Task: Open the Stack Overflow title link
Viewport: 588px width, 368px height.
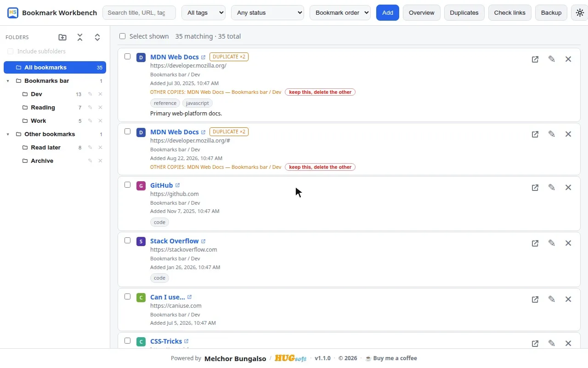Action: (175, 241)
